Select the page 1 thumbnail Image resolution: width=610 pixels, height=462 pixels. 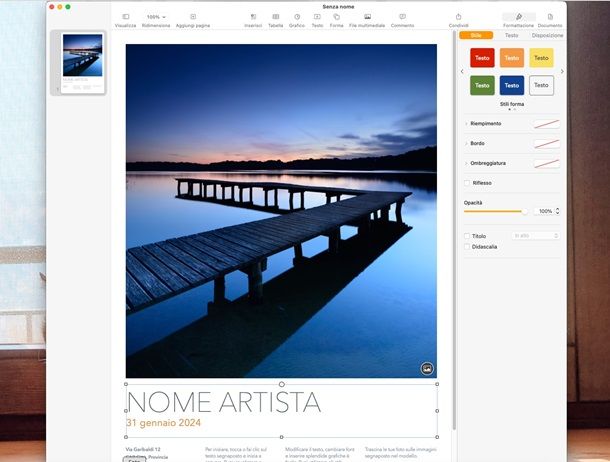[82, 63]
